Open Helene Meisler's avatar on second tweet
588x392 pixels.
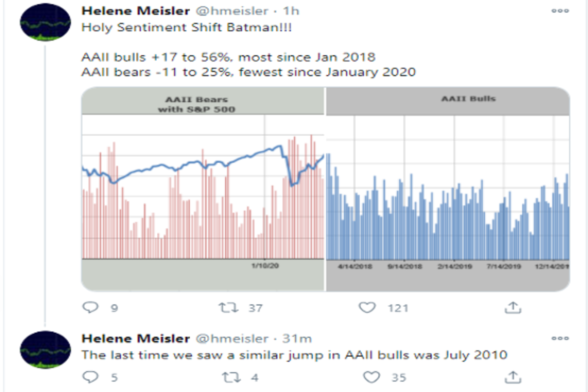point(45,349)
